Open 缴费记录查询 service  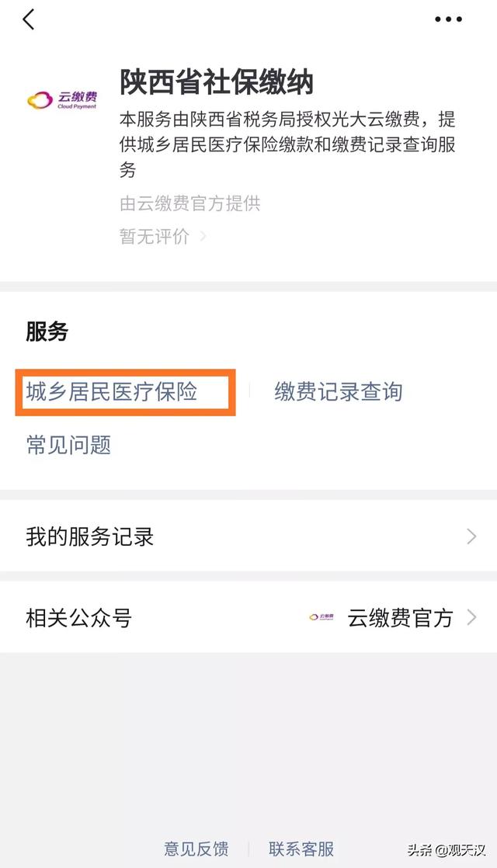coord(338,392)
